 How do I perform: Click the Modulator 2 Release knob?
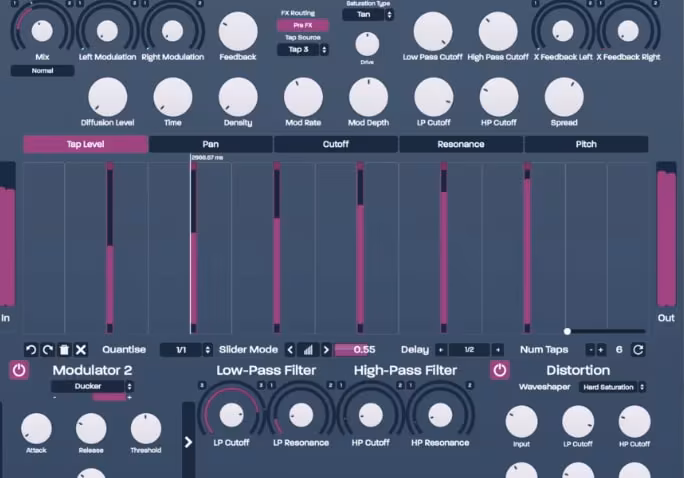(91, 428)
